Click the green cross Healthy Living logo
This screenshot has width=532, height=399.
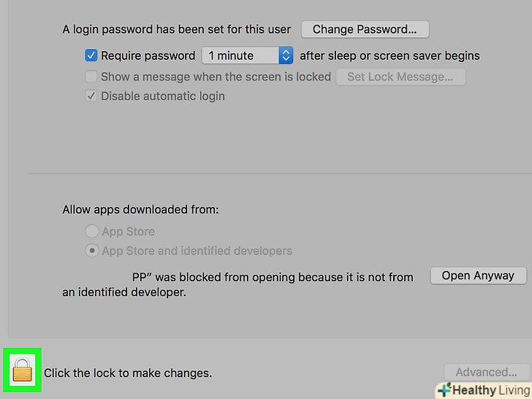click(x=444, y=390)
